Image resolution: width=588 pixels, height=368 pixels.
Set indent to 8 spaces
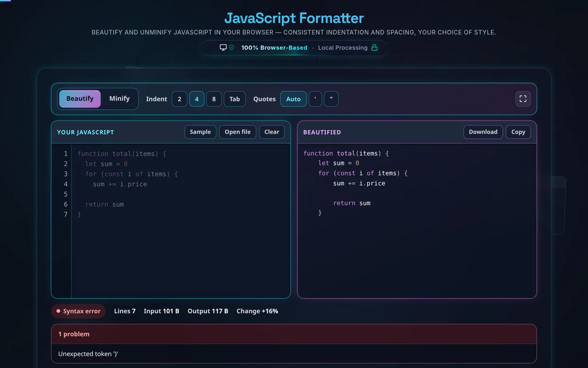coord(214,99)
